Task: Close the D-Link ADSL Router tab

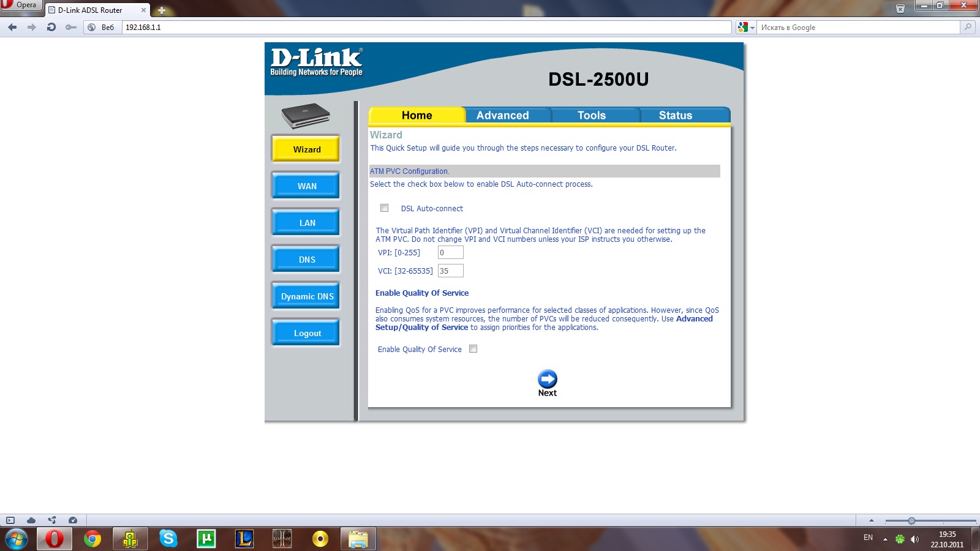Action: 143,10
